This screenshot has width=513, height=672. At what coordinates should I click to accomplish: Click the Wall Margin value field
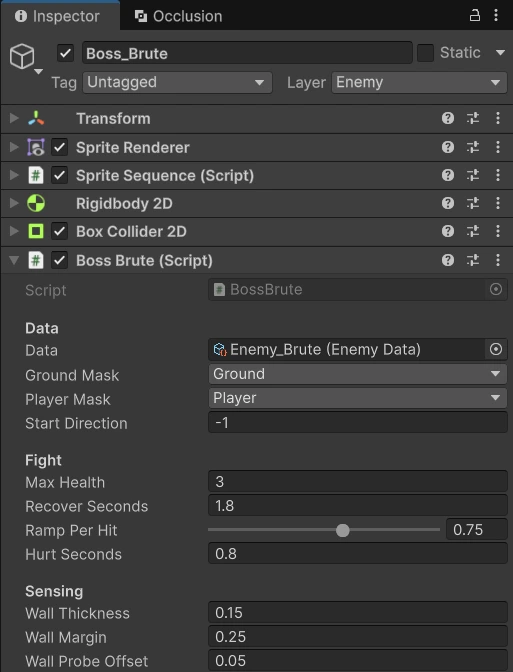coord(357,637)
